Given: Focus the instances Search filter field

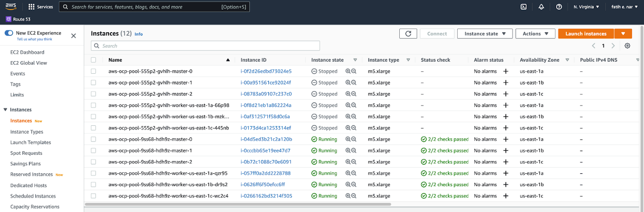Looking at the screenshot, I should (x=205, y=46).
